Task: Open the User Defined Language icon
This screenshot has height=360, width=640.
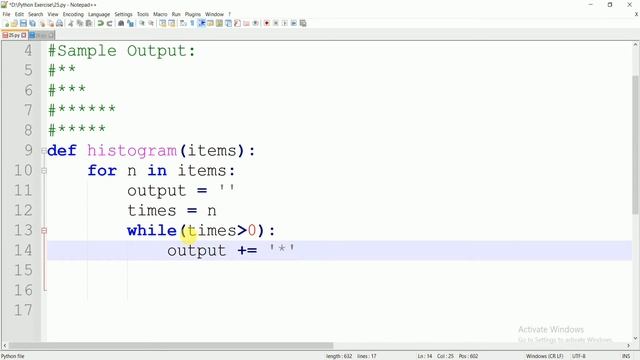Action: pos(210,23)
